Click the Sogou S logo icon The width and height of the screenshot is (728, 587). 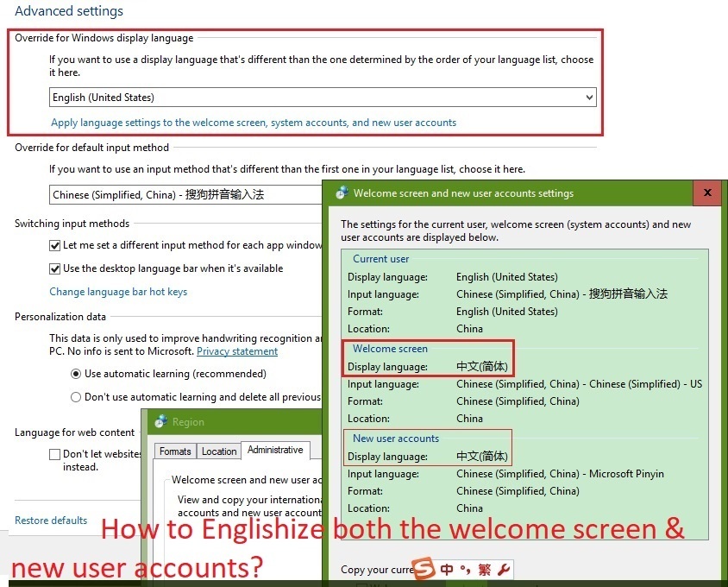[424, 568]
